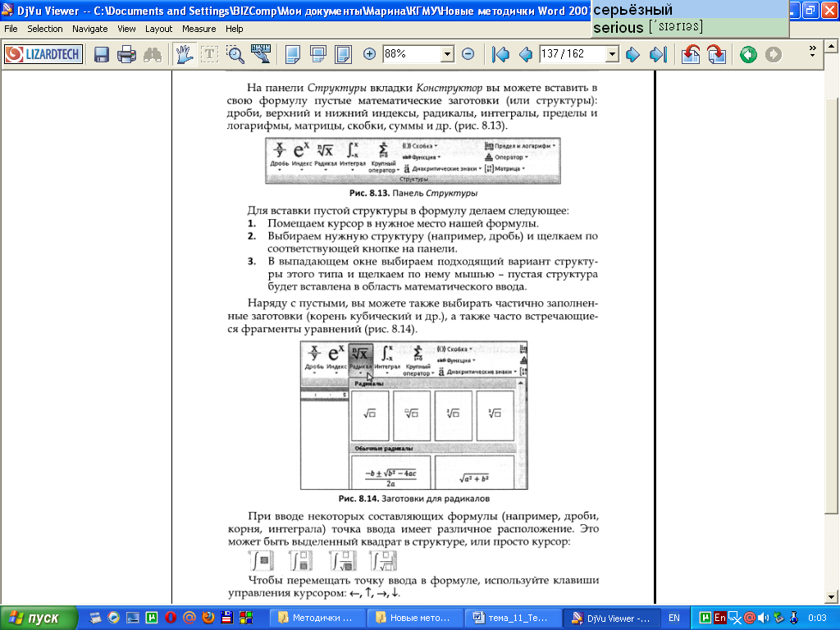The width and height of the screenshot is (840, 630).
Task: Click the EN language indicator
Action: 674,619
